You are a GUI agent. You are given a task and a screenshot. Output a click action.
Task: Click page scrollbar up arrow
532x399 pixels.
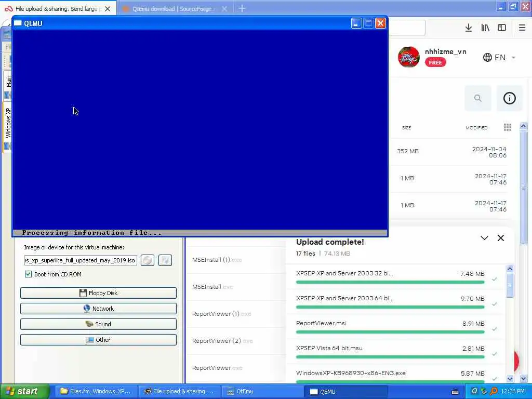coord(523,126)
